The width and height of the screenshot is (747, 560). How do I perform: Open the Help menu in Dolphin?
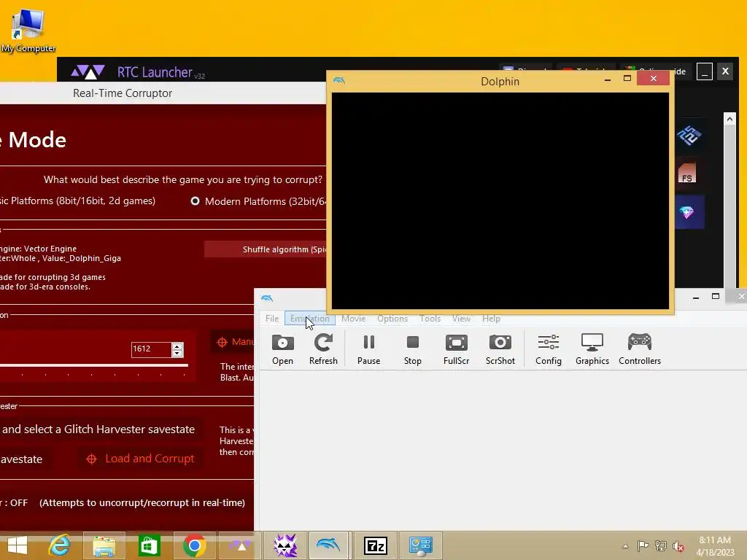(491, 319)
